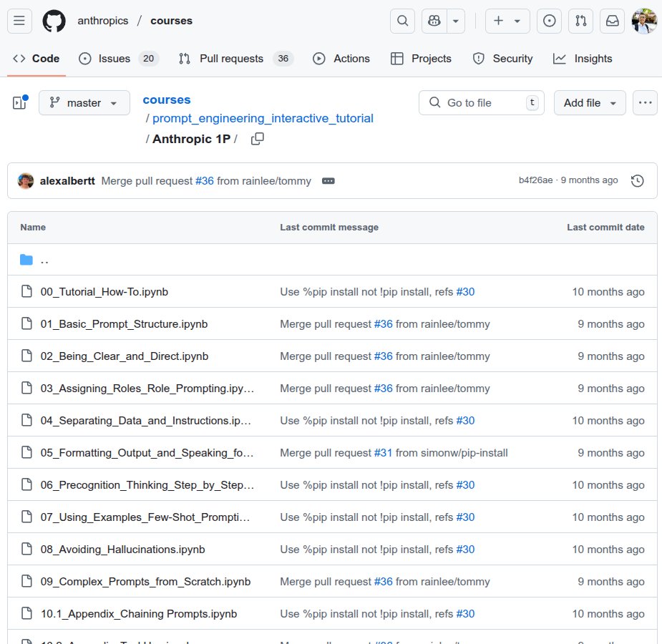The height and width of the screenshot is (644, 662).
Task: Open GitHub Copilot chat icon
Action: 434,21
